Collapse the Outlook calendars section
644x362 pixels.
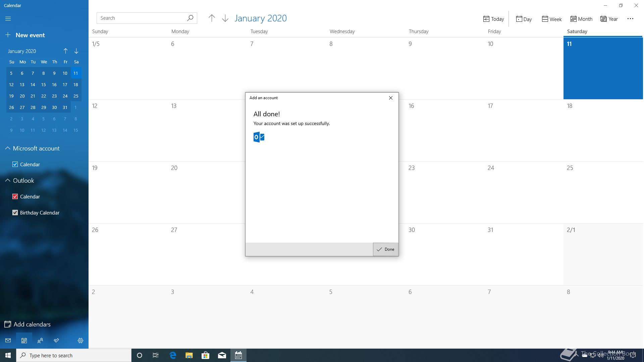point(8,181)
